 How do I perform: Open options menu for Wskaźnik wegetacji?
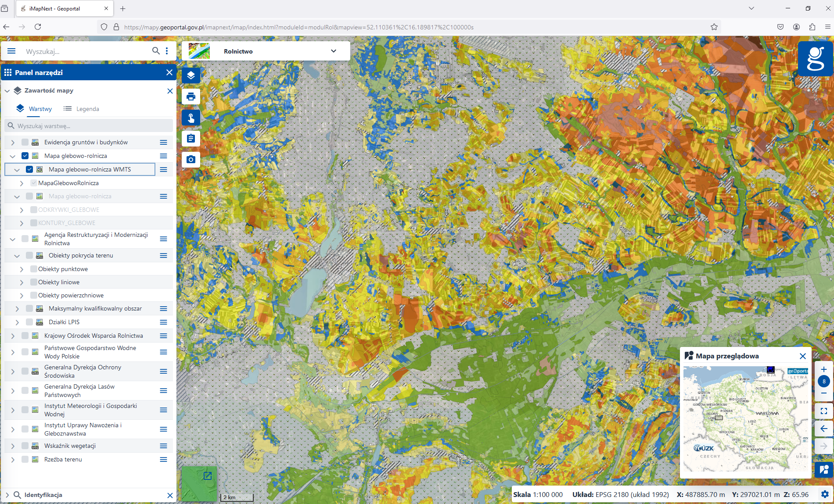coord(164,446)
